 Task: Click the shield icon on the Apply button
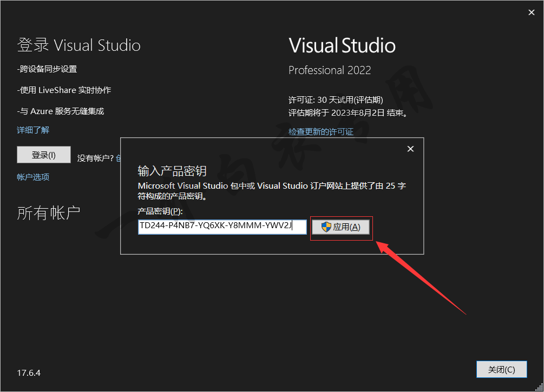click(326, 227)
